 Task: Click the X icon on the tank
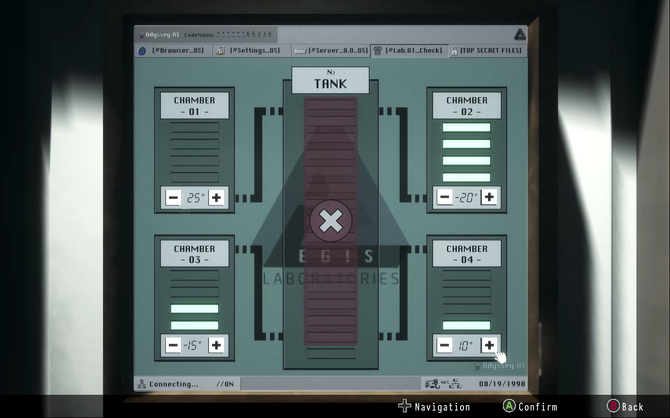tap(331, 220)
